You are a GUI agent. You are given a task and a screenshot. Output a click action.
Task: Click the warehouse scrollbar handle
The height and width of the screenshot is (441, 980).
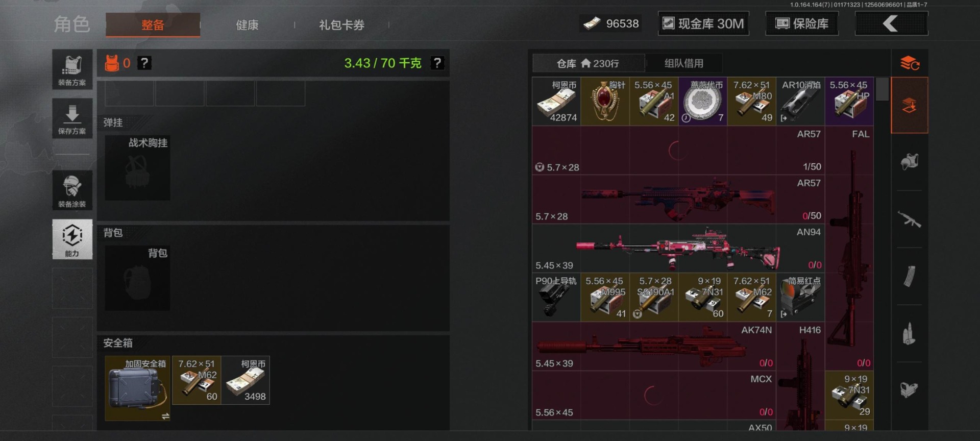point(882,89)
